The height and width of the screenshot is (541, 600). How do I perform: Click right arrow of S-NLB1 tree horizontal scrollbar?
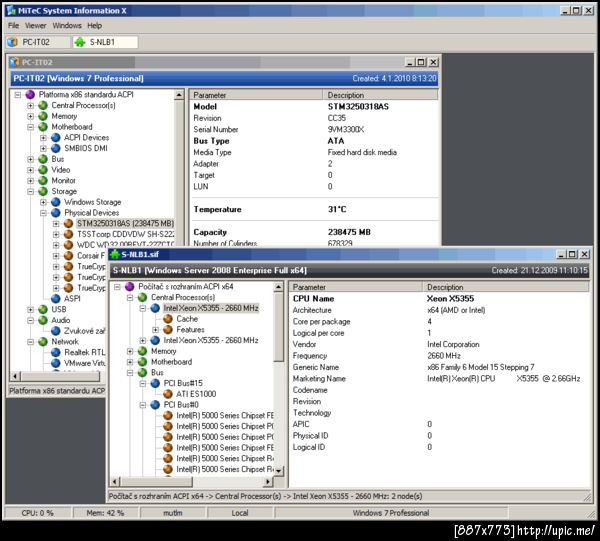pyautogui.click(x=268, y=482)
